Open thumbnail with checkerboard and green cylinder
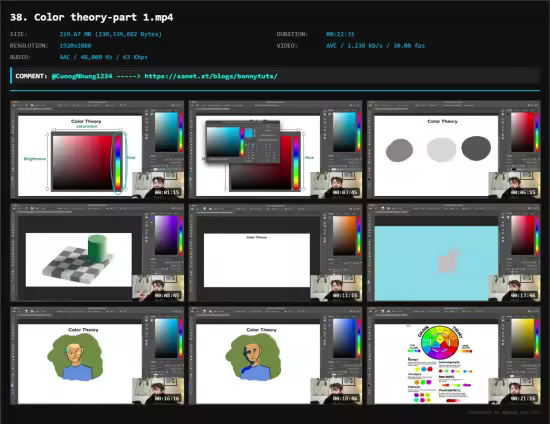 97,253
